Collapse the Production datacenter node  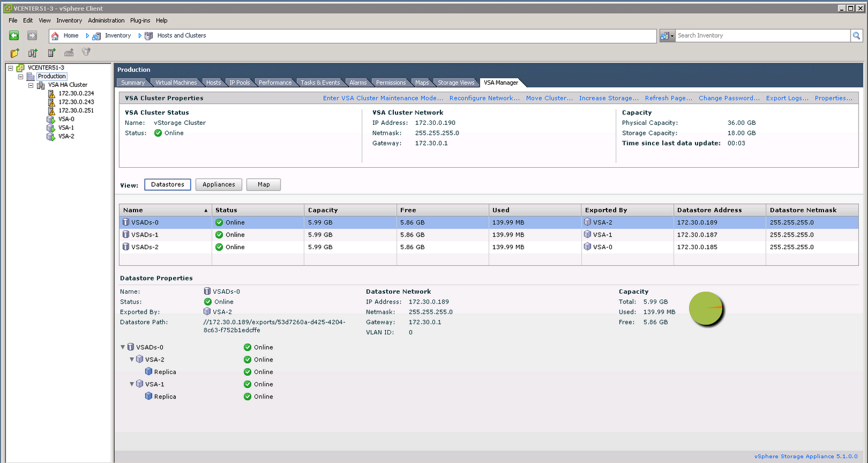pyautogui.click(x=21, y=77)
